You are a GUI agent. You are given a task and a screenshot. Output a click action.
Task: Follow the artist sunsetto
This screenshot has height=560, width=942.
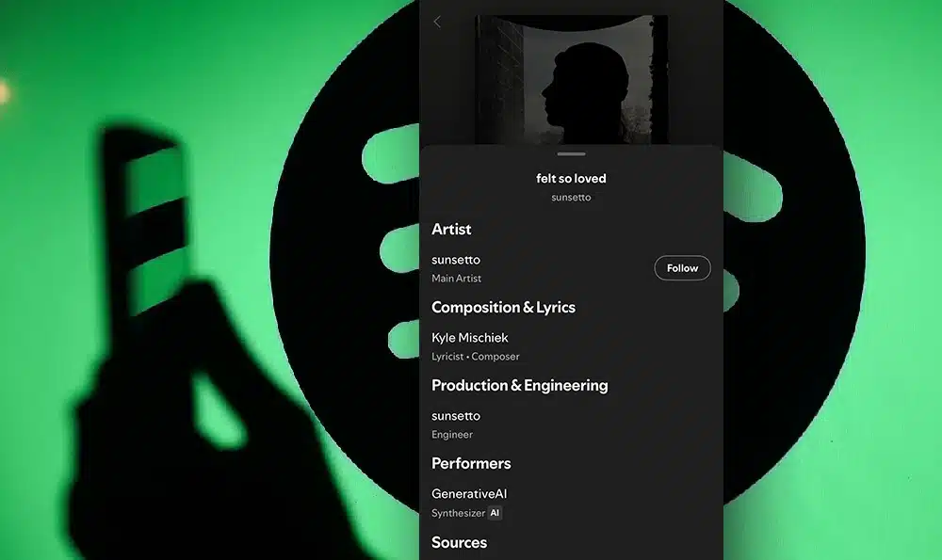(x=682, y=268)
